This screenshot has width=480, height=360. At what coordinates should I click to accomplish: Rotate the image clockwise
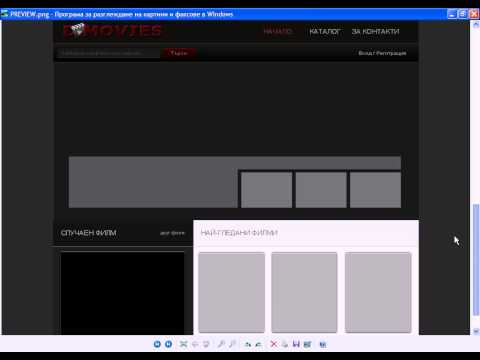(247, 344)
